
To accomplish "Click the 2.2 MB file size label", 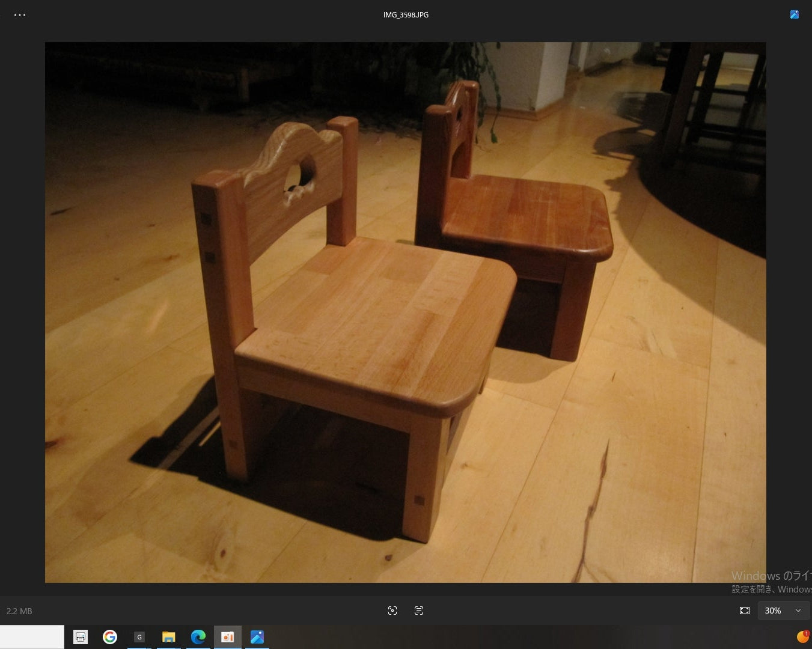I will [x=19, y=611].
